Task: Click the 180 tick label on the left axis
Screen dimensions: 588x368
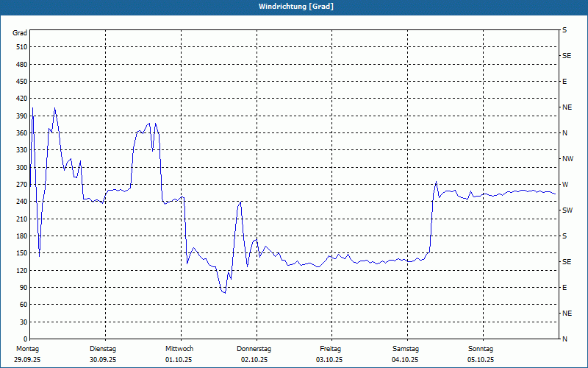Action: (21, 236)
